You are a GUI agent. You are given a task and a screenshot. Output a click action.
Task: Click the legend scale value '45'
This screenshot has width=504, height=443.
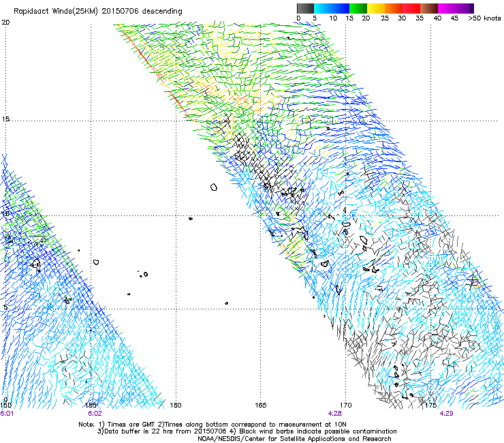tap(454, 18)
